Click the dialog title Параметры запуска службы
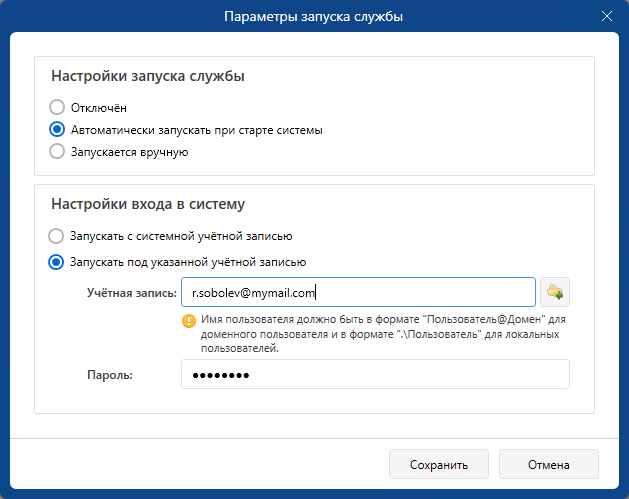 click(313, 16)
